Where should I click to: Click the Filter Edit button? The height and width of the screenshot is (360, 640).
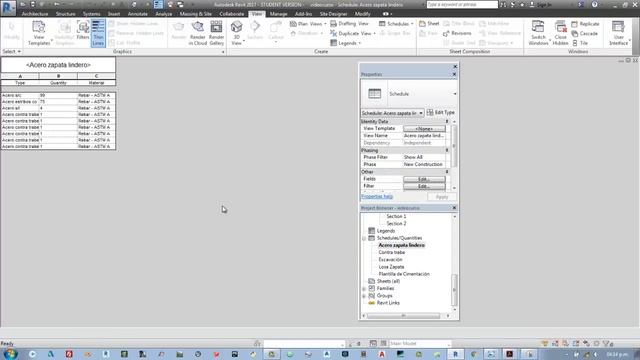tap(424, 186)
